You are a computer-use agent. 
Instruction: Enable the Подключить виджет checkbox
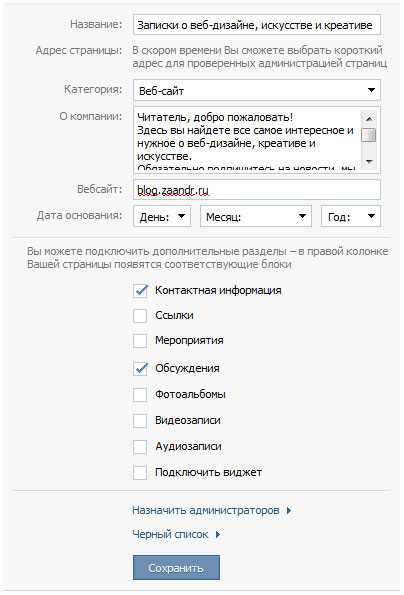(140, 472)
